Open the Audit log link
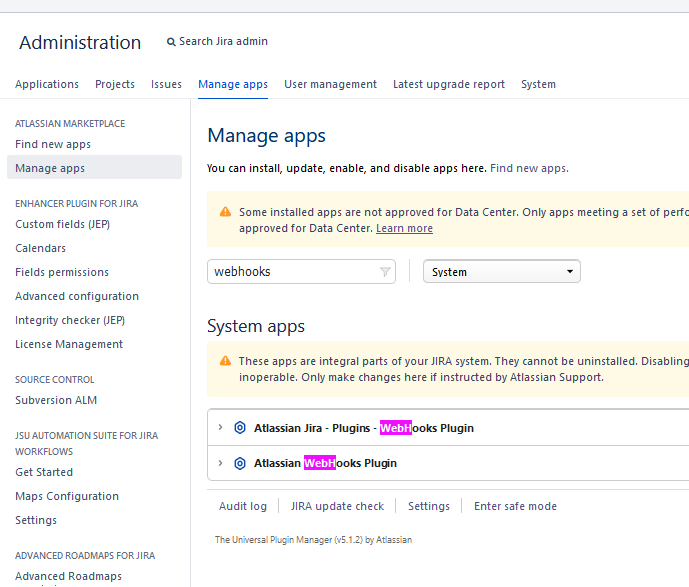 coord(243,506)
